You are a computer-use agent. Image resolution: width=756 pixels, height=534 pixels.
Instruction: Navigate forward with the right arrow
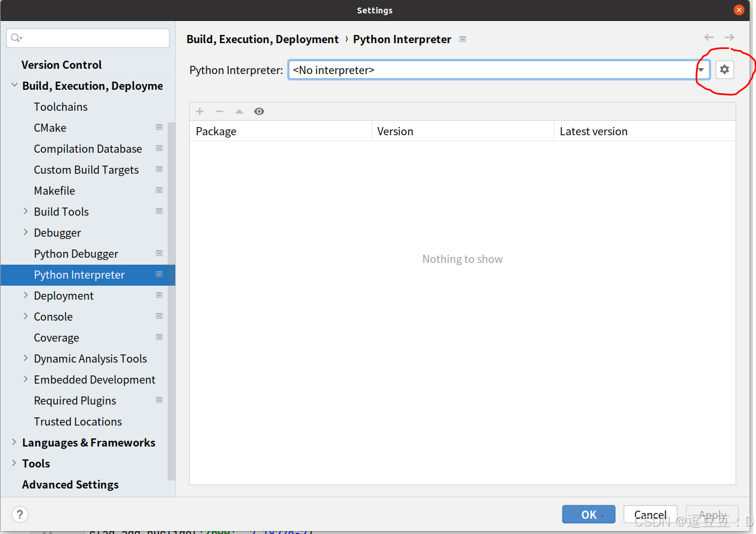tap(729, 37)
